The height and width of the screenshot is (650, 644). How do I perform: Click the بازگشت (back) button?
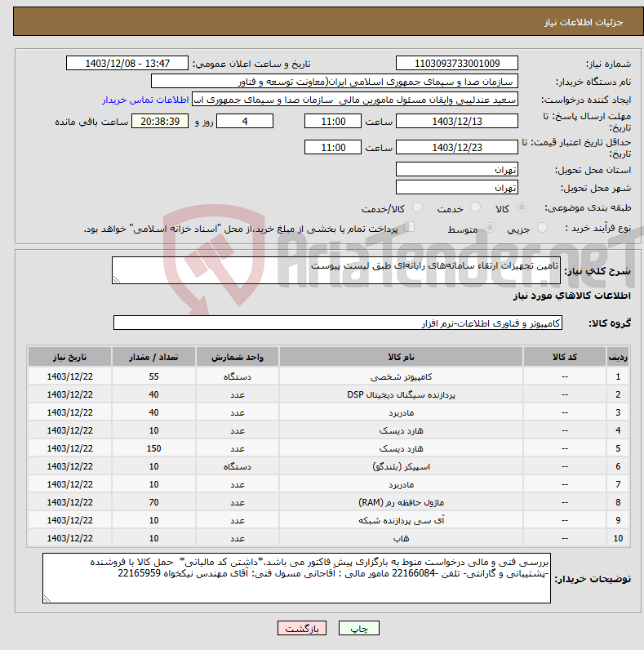[302, 629]
